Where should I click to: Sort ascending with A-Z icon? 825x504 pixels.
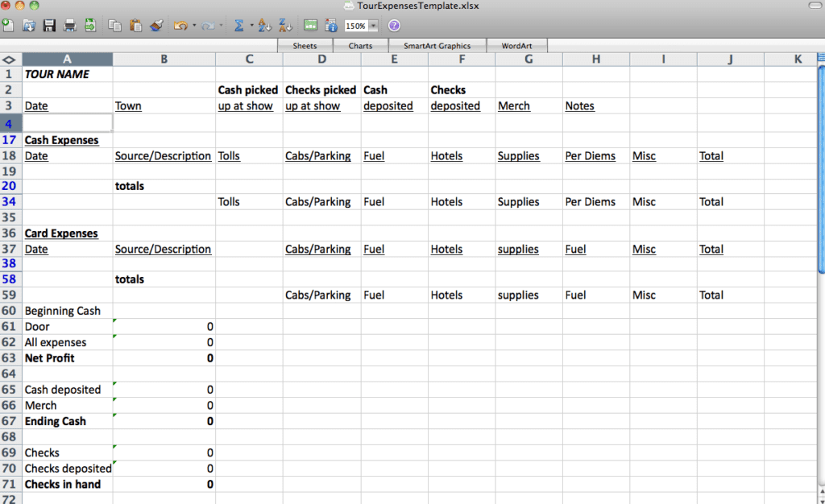[264, 26]
